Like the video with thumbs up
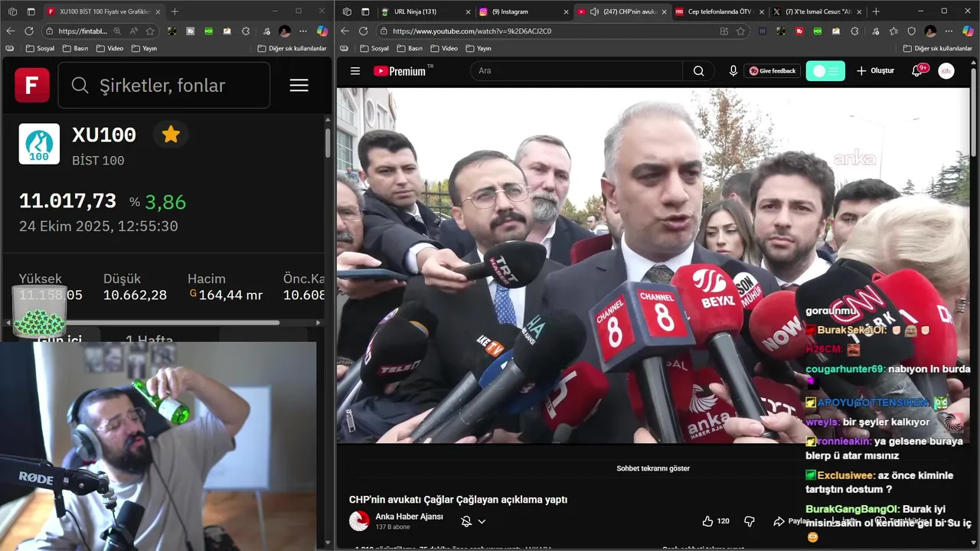This screenshot has height=551, width=980. 715,521
